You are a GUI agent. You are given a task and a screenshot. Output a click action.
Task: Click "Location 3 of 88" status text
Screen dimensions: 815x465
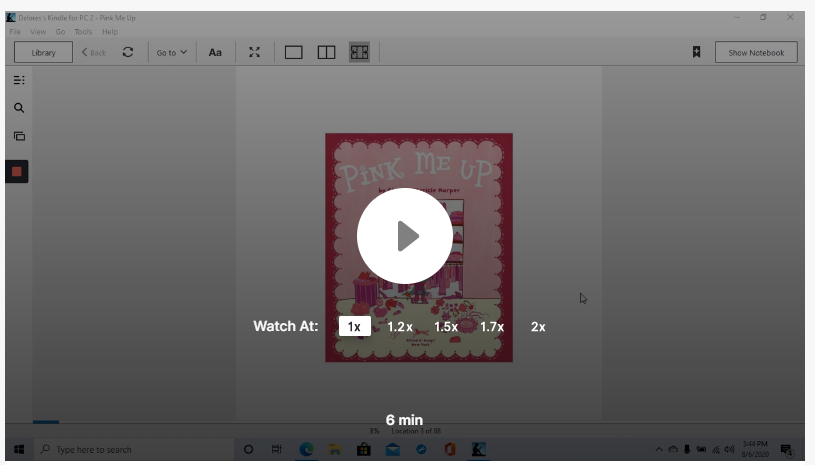[416, 431]
